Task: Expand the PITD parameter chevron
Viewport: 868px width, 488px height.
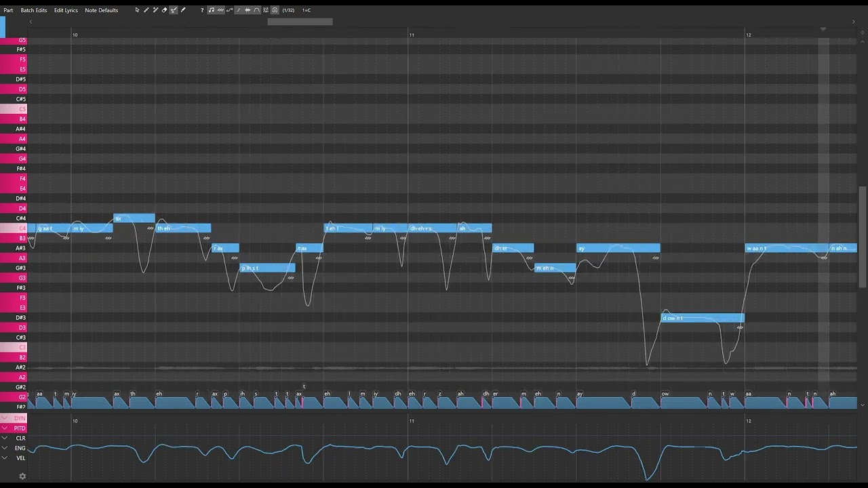Action: coord(5,428)
